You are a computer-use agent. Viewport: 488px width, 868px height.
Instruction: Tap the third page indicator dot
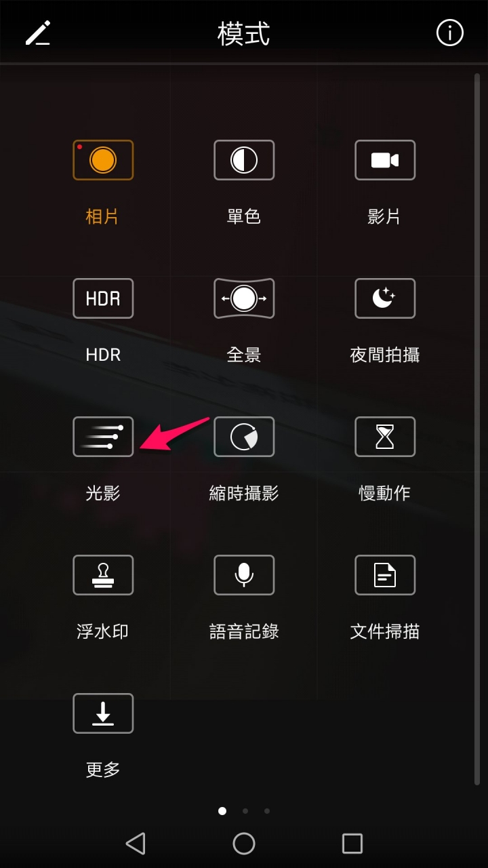tap(267, 810)
